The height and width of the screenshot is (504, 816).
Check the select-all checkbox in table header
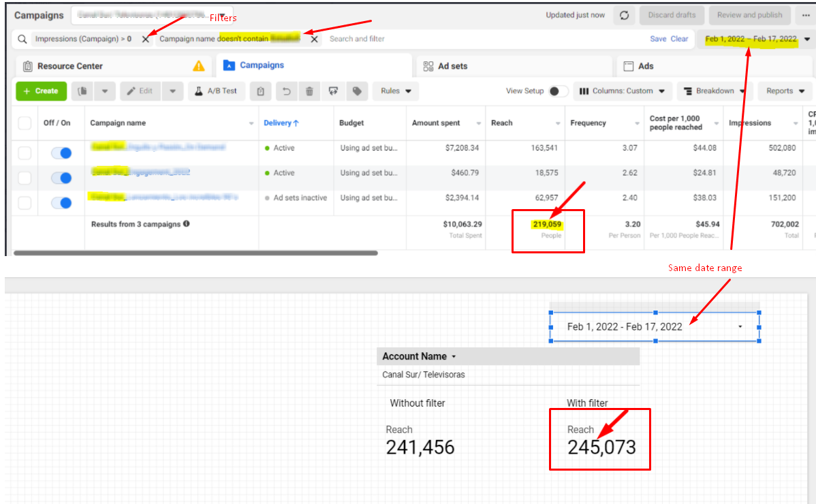(x=25, y=123)
